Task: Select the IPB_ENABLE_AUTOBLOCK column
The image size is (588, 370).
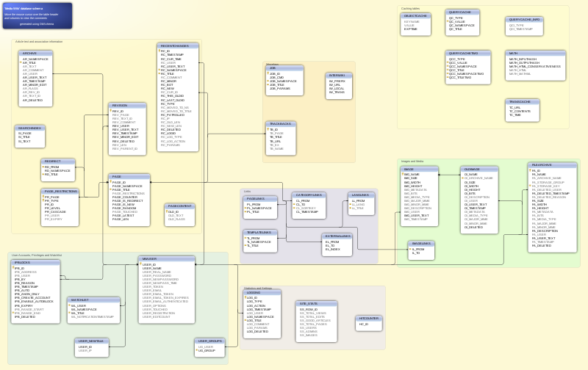Action: tap(34, 301)
